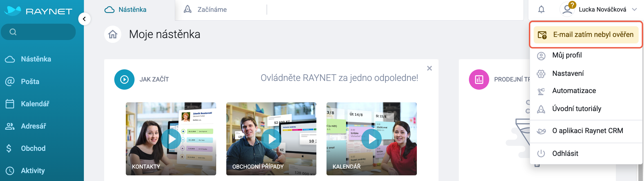Viewport: 644px width, 181px height.
Task: Click the Jak začít play circle icon
Action: click(x=124, y=80)
